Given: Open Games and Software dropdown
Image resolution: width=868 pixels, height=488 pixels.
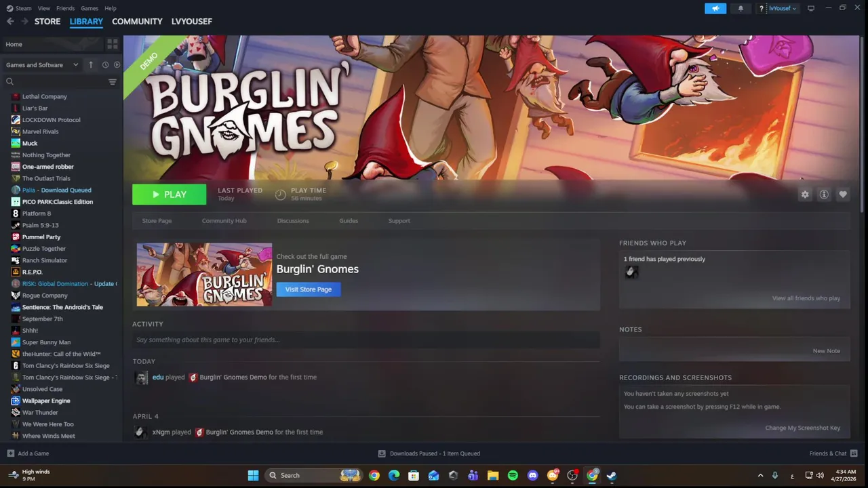Looking at the screenshot, I should [x=42, y=65].
